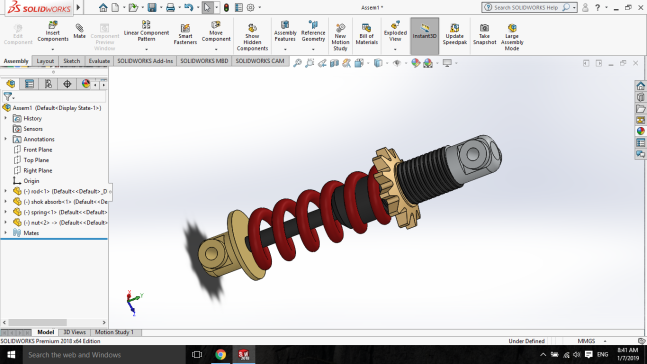Viewport: 647px width, 364px height.
Task: Click Zoom to Fit icon
Action: tap(297, 63)
